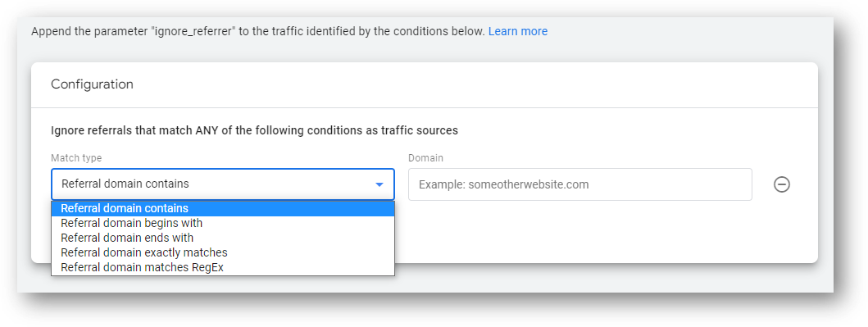Screen dimensions: 868x327
Task: Click the empty Configuration card header area
Action: [476, 84]
